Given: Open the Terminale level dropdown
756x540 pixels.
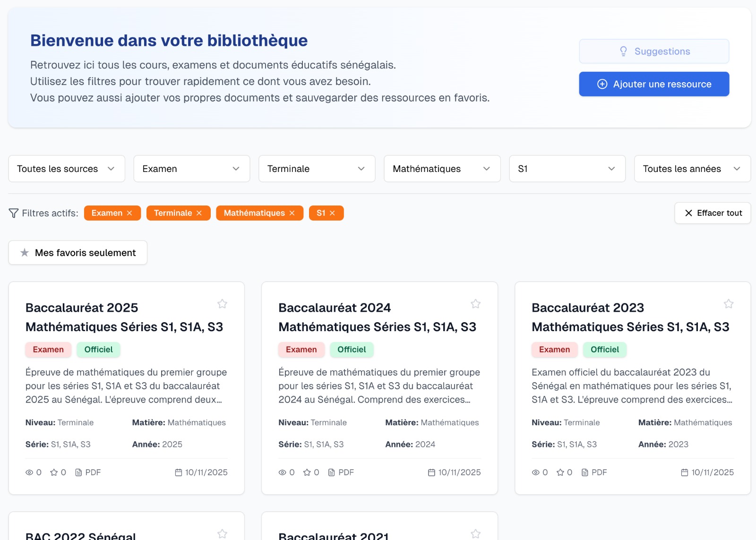Looking at the screenshot, I should pyautogui.click(x=317, y=169).
